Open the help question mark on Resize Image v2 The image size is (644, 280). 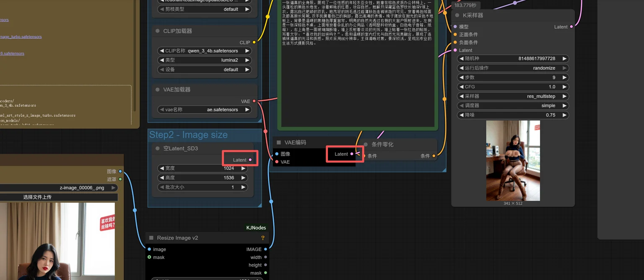tap(263, 238)
